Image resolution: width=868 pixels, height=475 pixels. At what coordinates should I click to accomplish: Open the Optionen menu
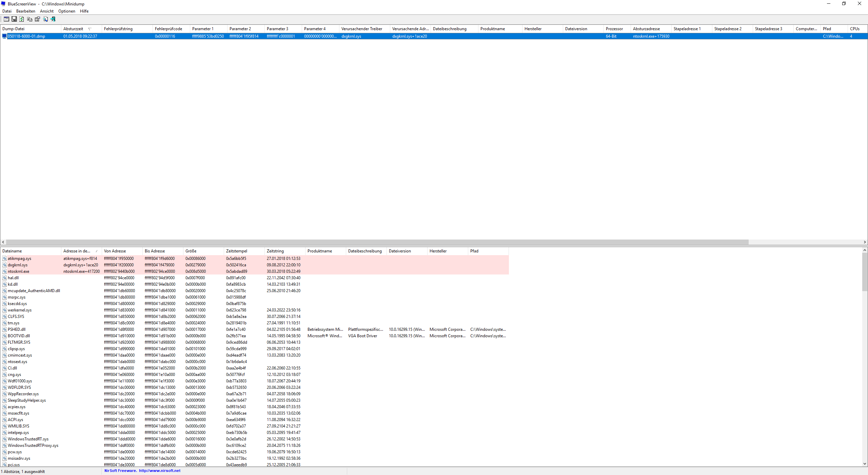tap(66, 11)
